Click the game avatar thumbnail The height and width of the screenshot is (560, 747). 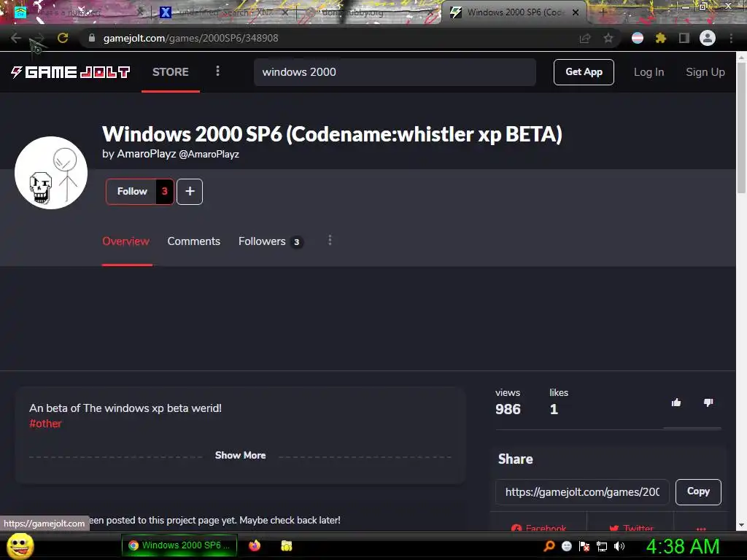coord(51,173)
